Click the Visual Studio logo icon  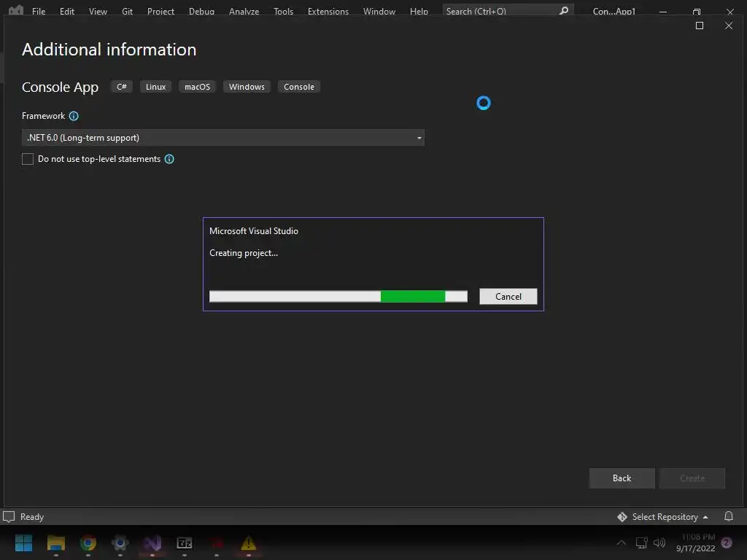click(16, 10)
